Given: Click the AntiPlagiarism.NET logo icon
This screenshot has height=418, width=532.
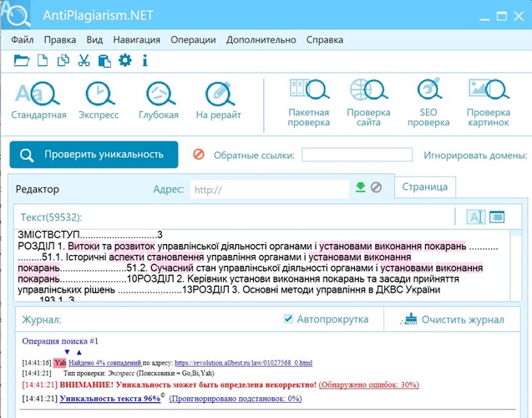Looking at the screenshot, I should (16, 14).
